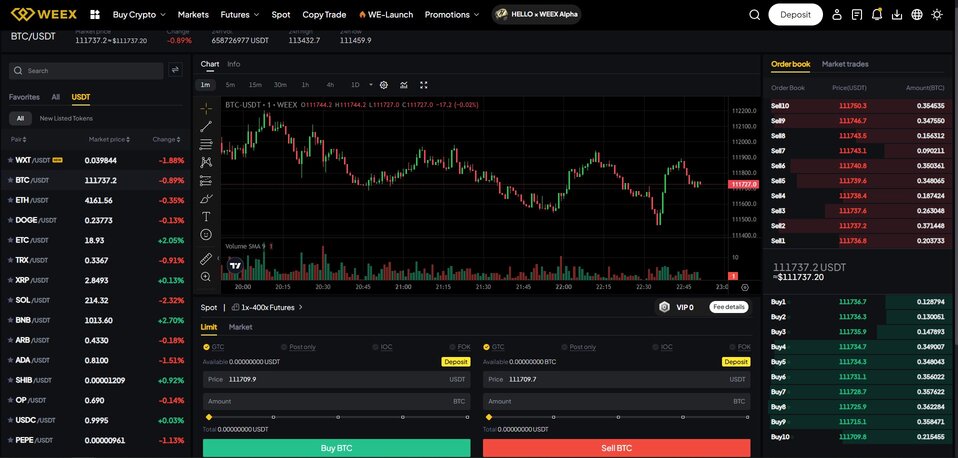Click sell amount percentage slider handle

click(489, 417)
